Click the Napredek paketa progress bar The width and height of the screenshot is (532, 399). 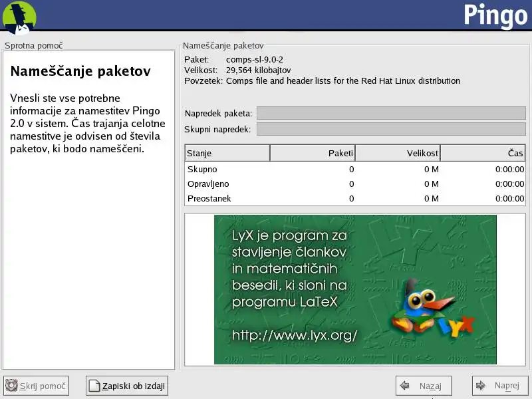pos(391,113)
